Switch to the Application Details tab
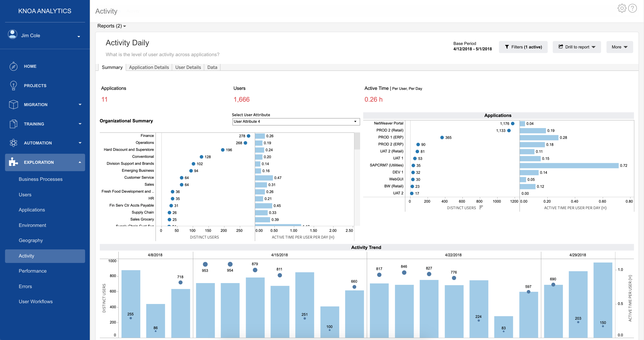 (149, 67)
